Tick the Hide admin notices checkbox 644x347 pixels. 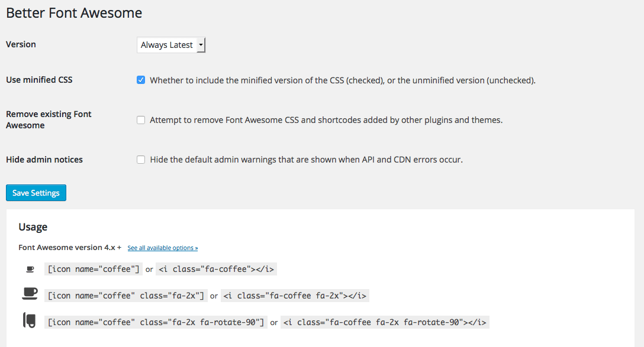click(141, 160)
